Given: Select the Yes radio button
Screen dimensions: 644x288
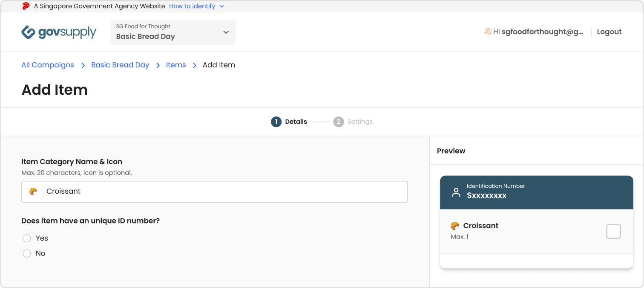Looking at the screenshot, I should pyautogui.click(x=27, y=238).
